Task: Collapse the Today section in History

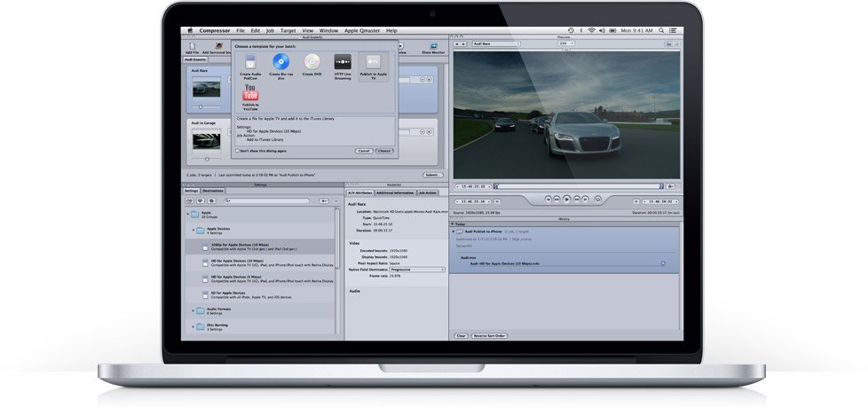Action: click(453, 224)
